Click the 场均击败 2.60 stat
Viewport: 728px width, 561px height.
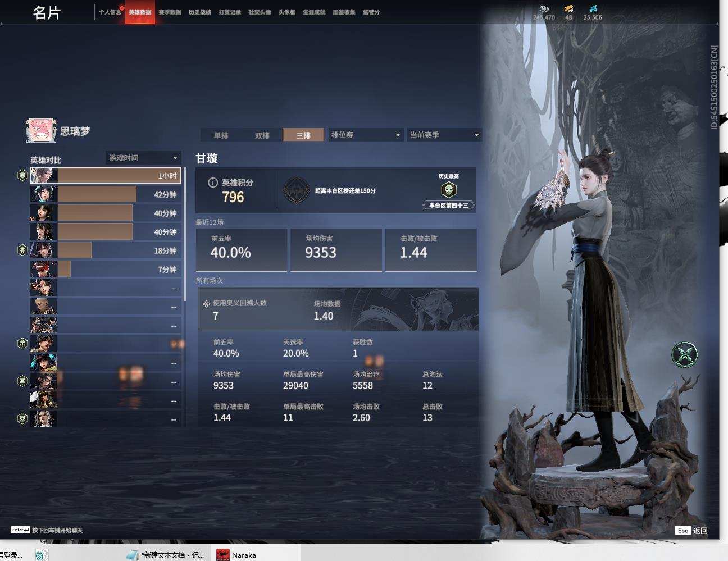366,412
